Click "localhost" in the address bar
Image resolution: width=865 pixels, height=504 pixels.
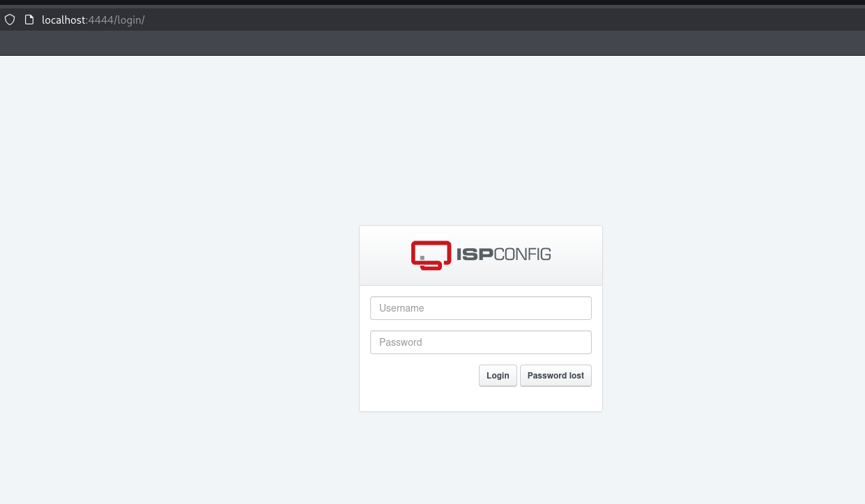coord(63,20)
